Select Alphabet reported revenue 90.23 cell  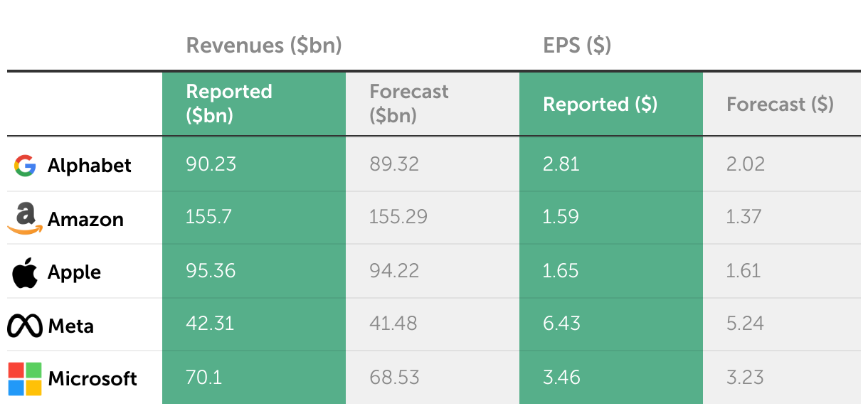click(254, 164)
